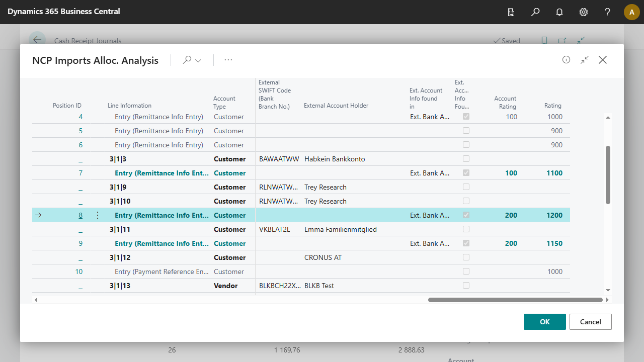This screenshot has width=644, height=362.
Task: Open Cash Receipt Journals page in new window
Action: pyautogui.click(x=562, y=41)
